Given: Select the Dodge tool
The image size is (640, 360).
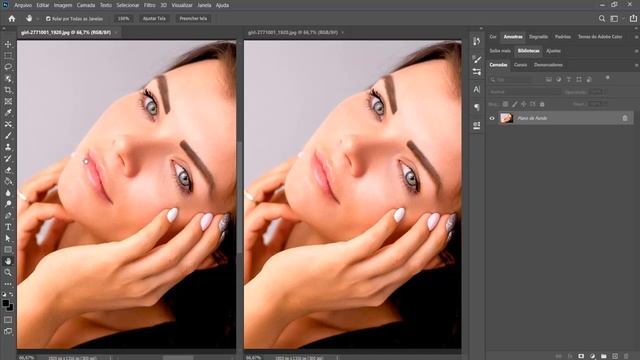Looking at the screenshot, I should coord(8,204).
